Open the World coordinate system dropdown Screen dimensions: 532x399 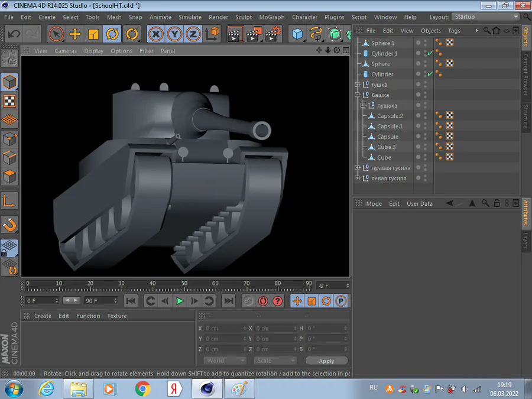click(225, 361)
